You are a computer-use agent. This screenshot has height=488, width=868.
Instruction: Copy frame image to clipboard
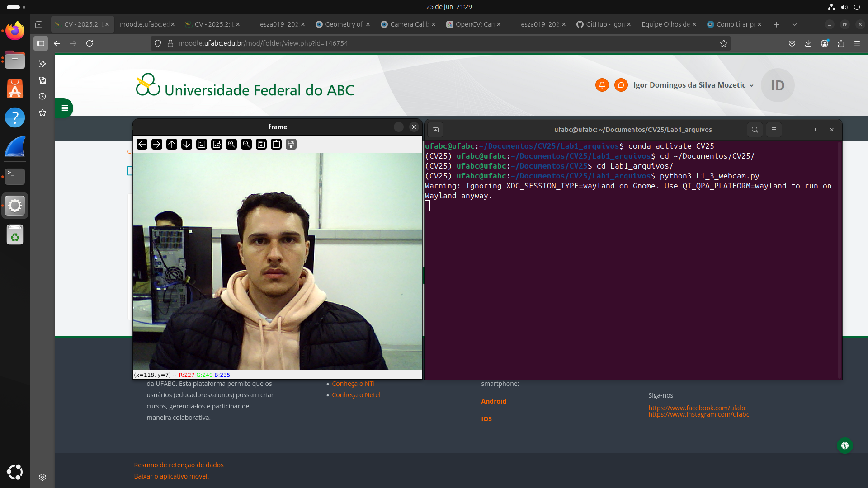276,144
